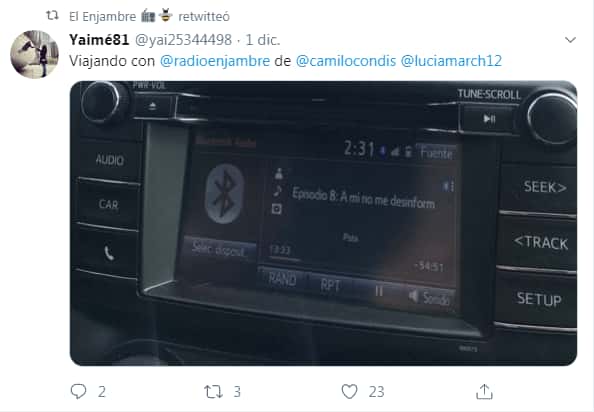Image resolution: width=594 pixels, height=412 pixels.
Task: Open the share upload icon
Action: (484, 392)
